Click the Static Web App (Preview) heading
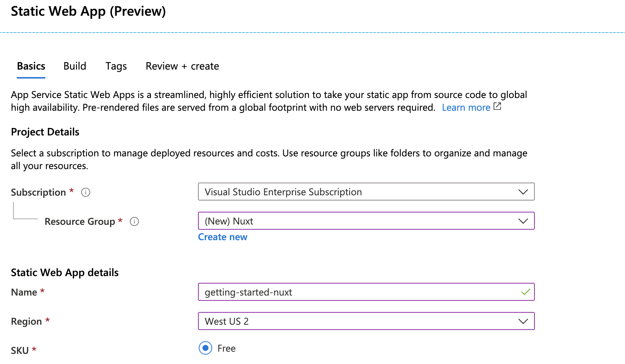The height and width of the screenshot is (364, 625). [88, 12]
